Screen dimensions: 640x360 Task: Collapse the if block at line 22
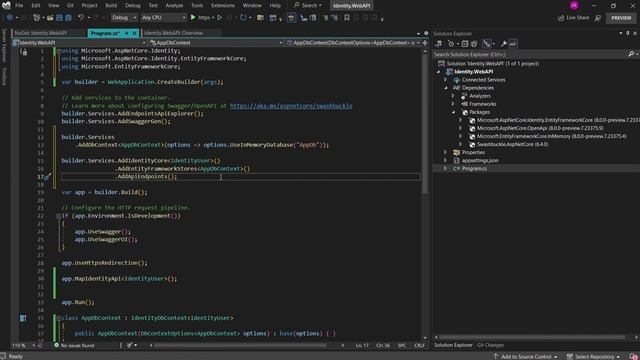pos(58,216)
